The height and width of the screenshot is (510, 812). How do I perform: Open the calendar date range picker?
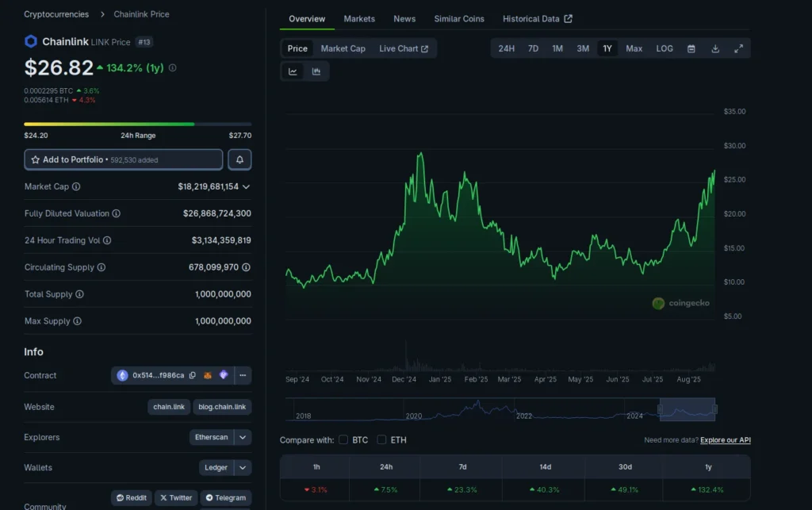click(x=691, y=48)
